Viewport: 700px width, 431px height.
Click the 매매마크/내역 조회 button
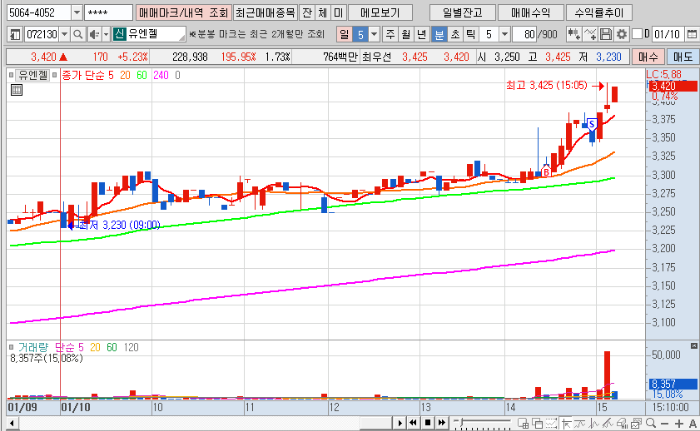pyautogui.click(x=183, y=13)
